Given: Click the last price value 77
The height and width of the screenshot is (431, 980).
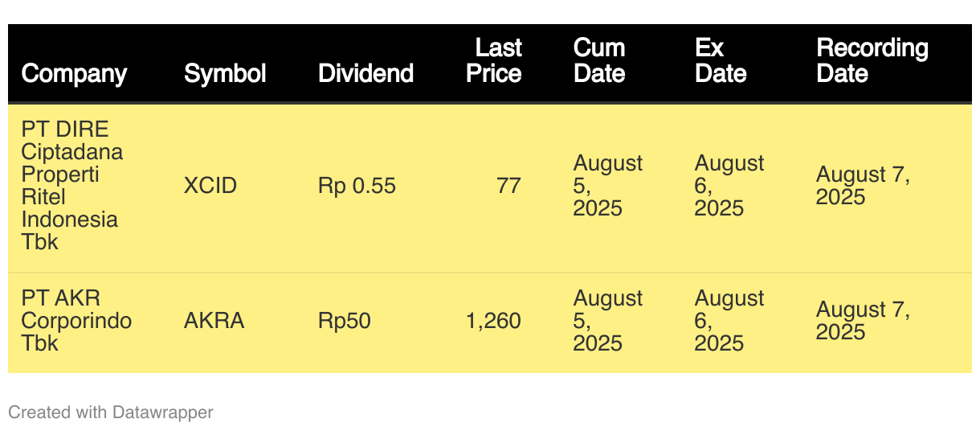Looking at the screenshot, I should pos(508,186).
